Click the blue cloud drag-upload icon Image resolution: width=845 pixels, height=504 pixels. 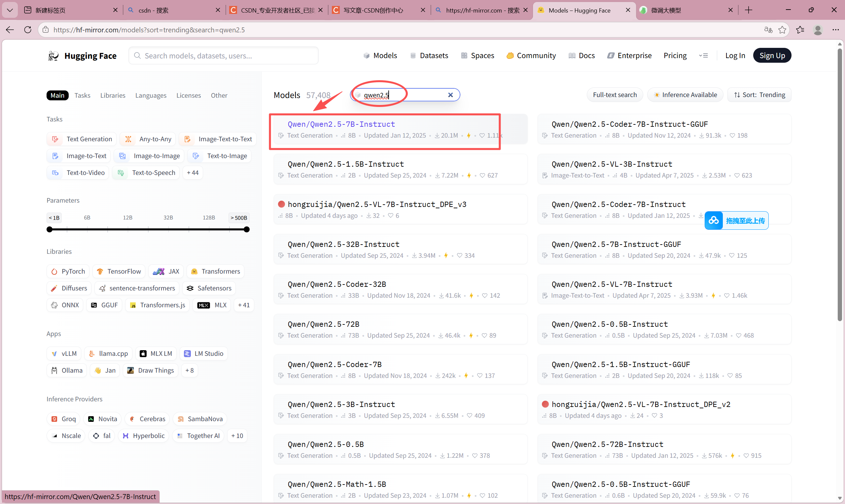[714, 221]
